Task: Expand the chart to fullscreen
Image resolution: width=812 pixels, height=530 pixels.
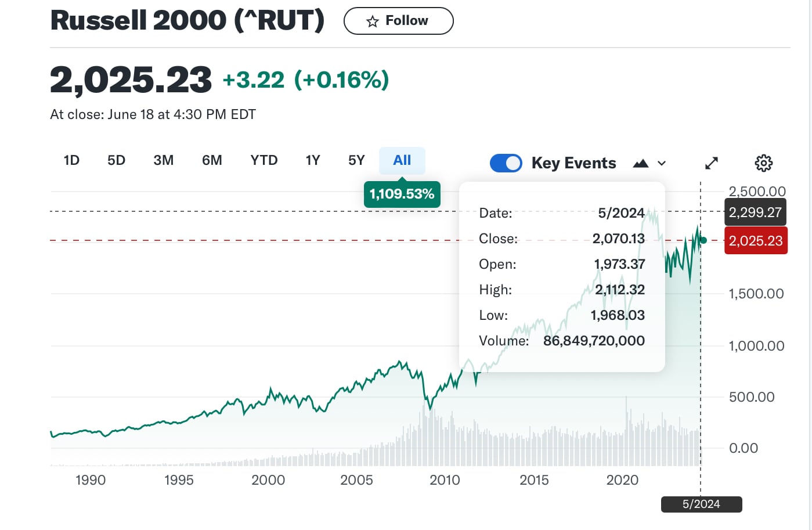Action: [712, 163]
